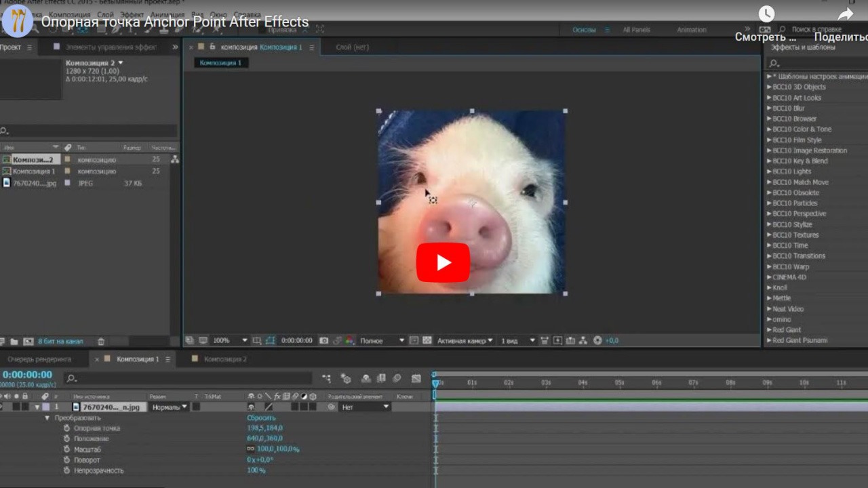The height and width of the screenshot is (488, 868).
Task: Play the video with the red YouTube button
Action: pyautogui.click(x=443, y=262)
